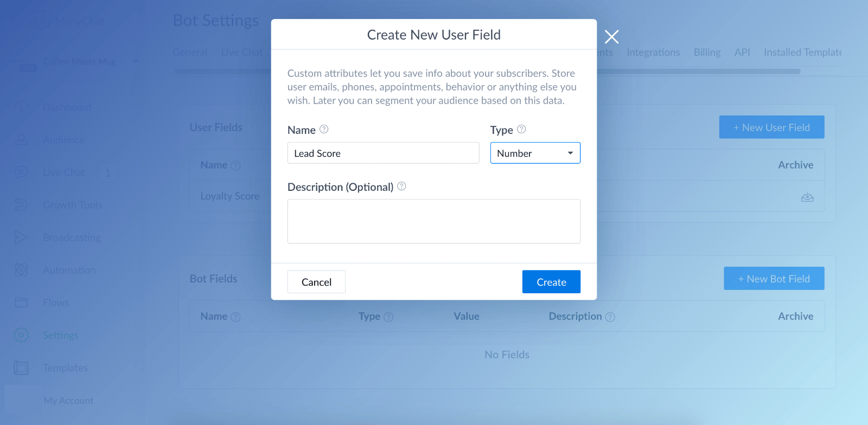Archive the Loyalty Score field icon
This screenshot has width=868, height=425.
807,197
